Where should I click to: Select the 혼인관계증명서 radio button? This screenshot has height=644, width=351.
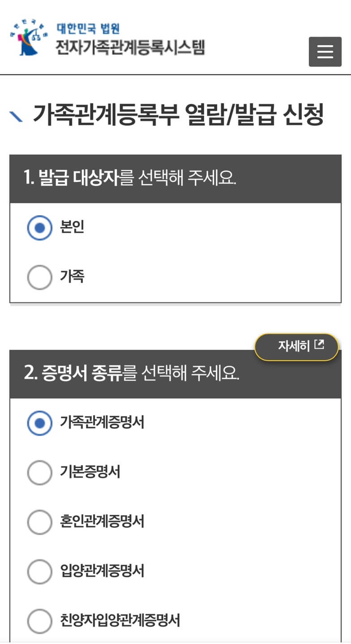click(x=39, y=522)
